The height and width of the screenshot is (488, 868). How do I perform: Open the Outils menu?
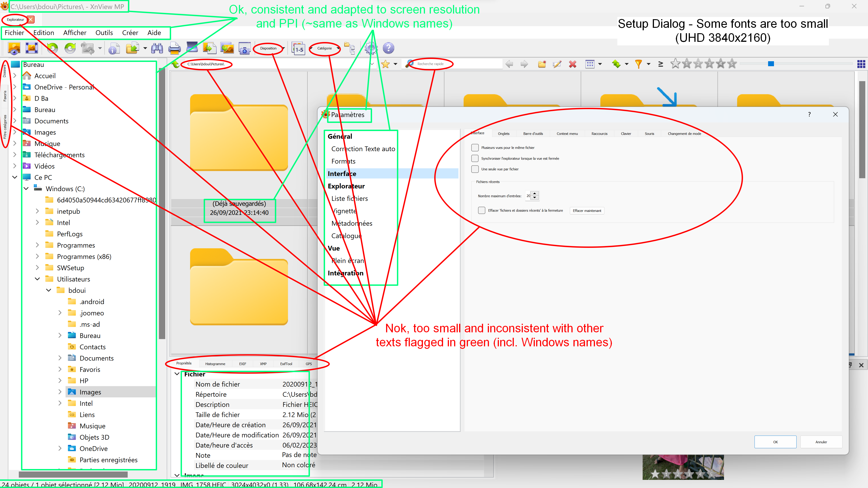click(x=104, y=33)
